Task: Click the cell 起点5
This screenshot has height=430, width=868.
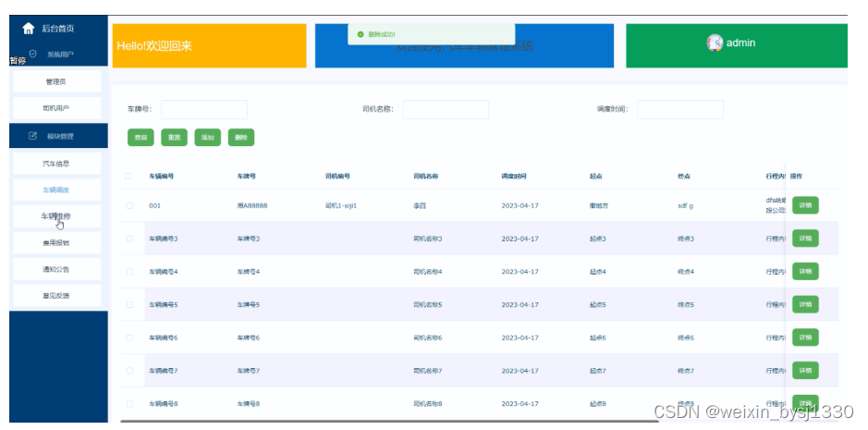Action: coord(598,305)
